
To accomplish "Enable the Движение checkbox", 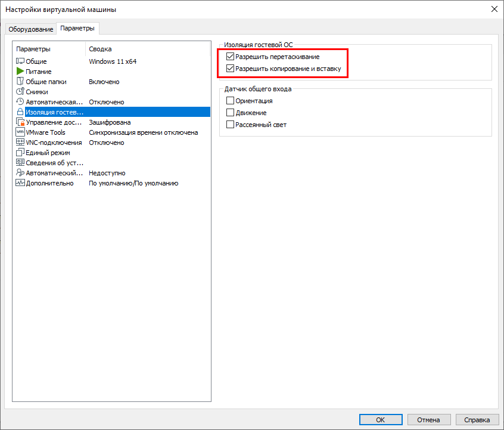I will [230, 112].
